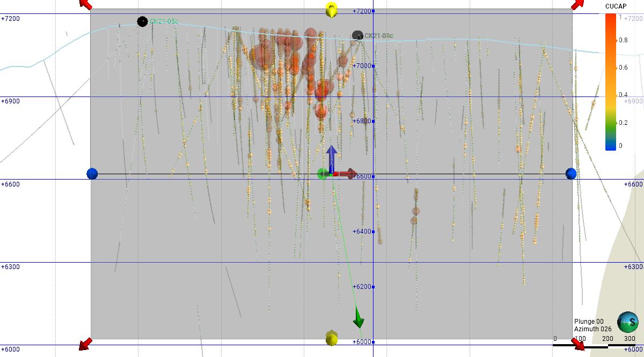Click the Plunge 00 readout text
This screenshot has width=644, height=357.
click(585, 322)
